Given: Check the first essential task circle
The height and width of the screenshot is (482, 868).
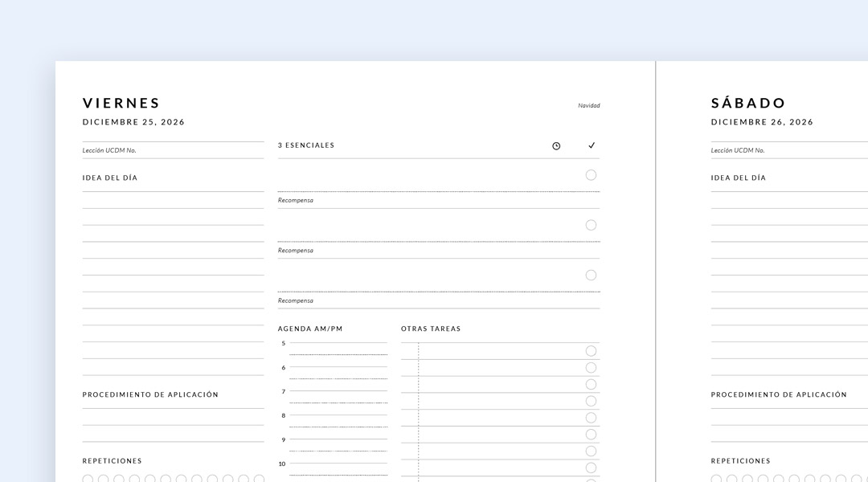Looking at the screenshot, I should click(x=591, y=175).
